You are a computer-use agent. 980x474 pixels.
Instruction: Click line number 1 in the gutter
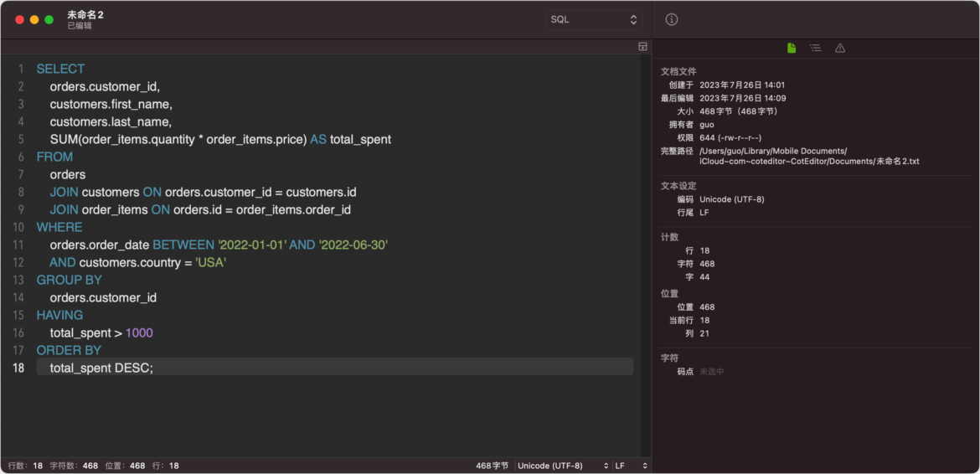[21, 69]
